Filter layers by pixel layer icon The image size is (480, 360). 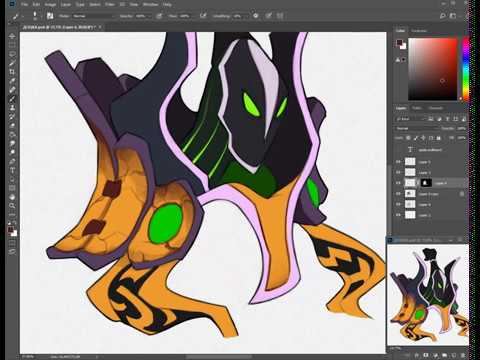(x=431, y=119)
